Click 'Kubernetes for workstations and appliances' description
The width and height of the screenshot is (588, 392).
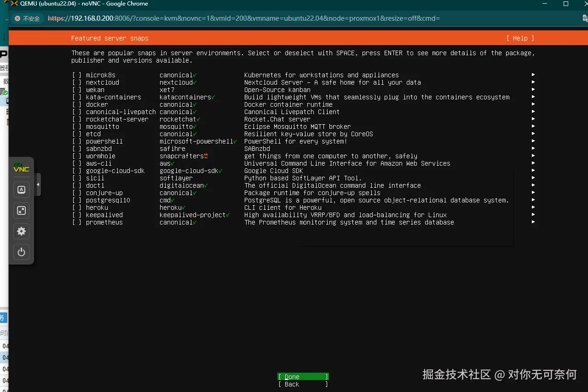click(322, 75)
